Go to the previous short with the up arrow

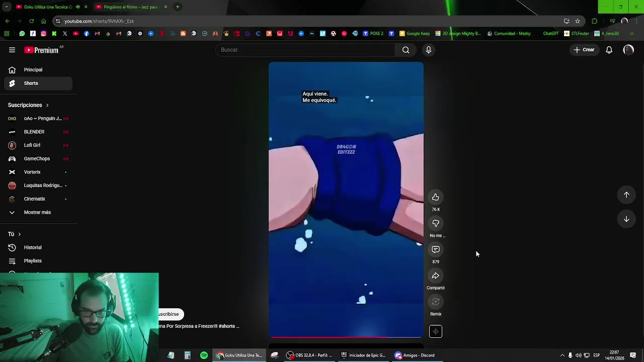(626, 195)
